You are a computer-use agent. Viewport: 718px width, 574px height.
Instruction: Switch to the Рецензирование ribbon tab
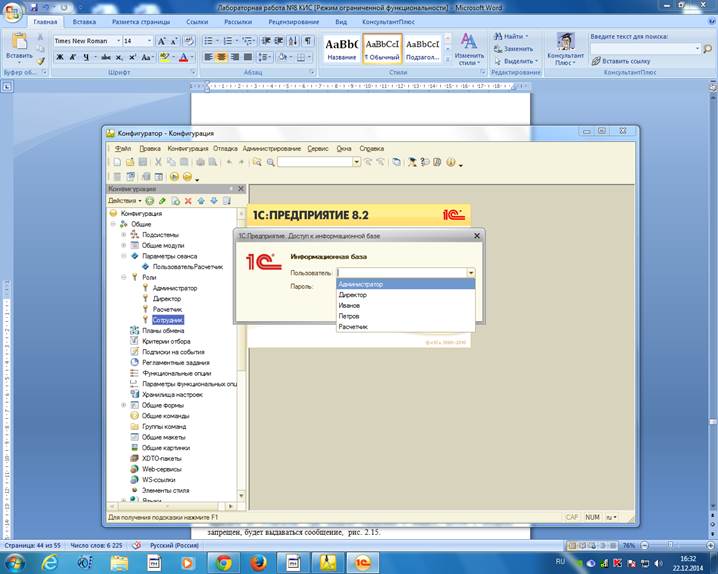click(294, 22)
